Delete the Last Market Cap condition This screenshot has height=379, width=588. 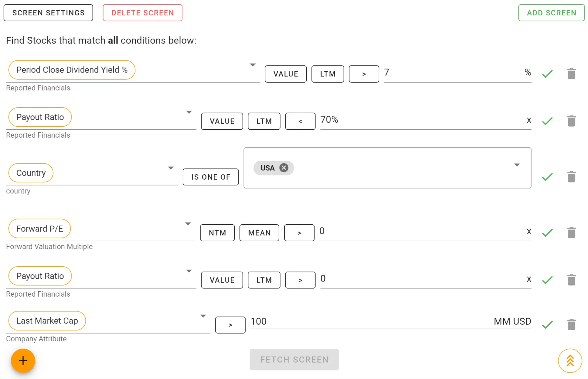click(x=571, y=325)
